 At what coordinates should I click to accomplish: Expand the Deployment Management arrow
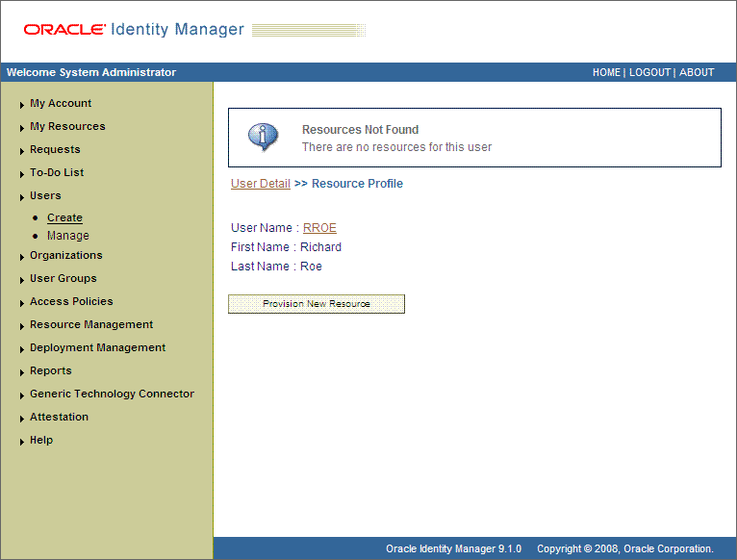tap(21, 349)
